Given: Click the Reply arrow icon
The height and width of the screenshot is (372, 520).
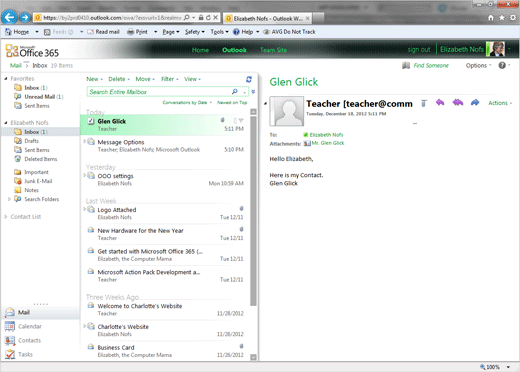Looking at the screenshot, I should (440, 103).
